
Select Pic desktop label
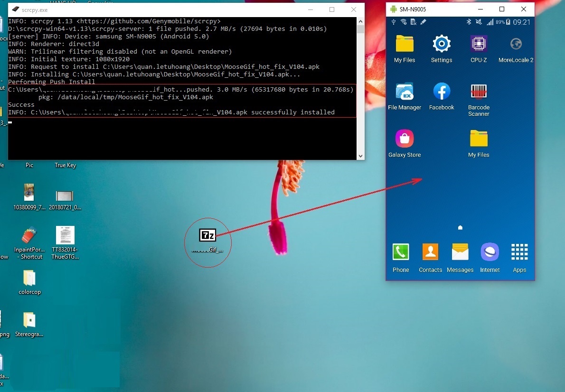coord(29,165)
